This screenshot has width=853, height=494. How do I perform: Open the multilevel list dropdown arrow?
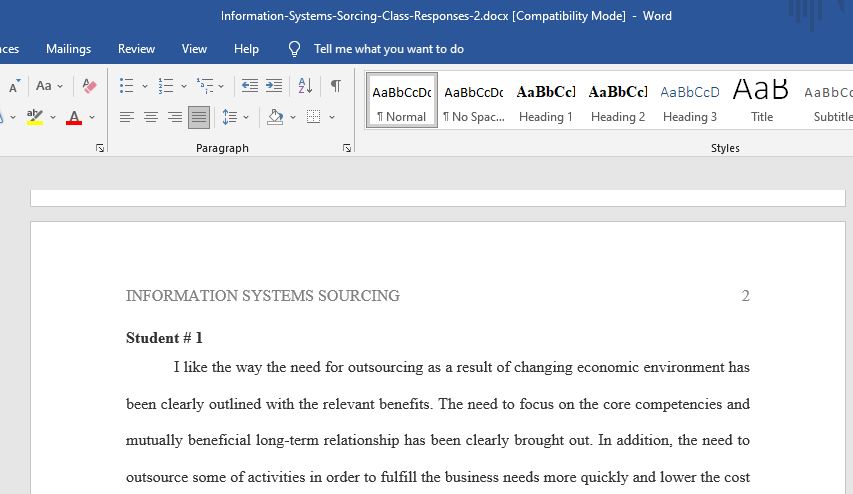[221, 86]
